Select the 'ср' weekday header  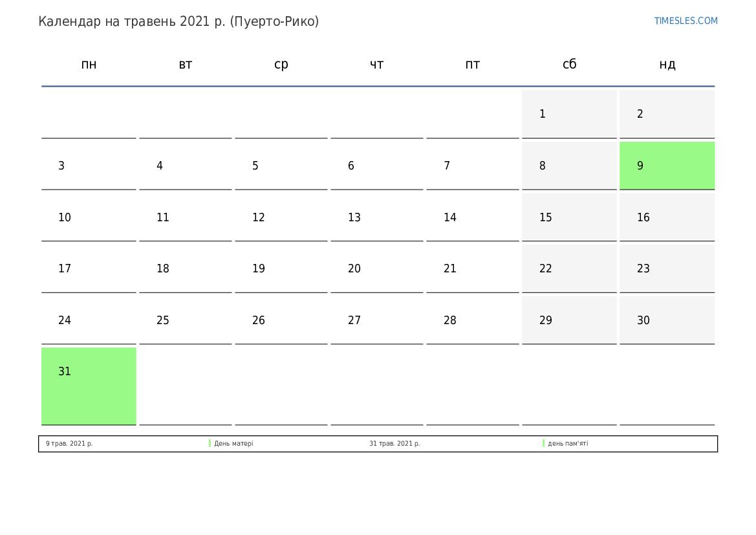(281, 64)
